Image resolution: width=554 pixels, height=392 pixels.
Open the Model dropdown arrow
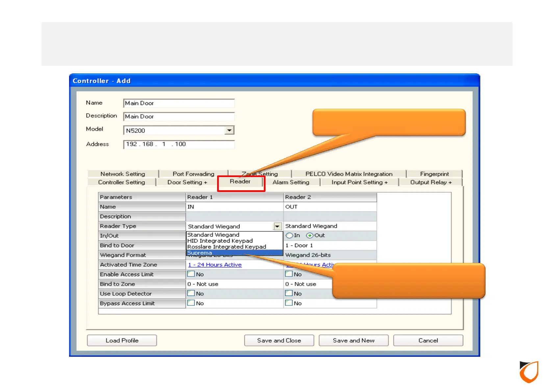tap(229, 130)
